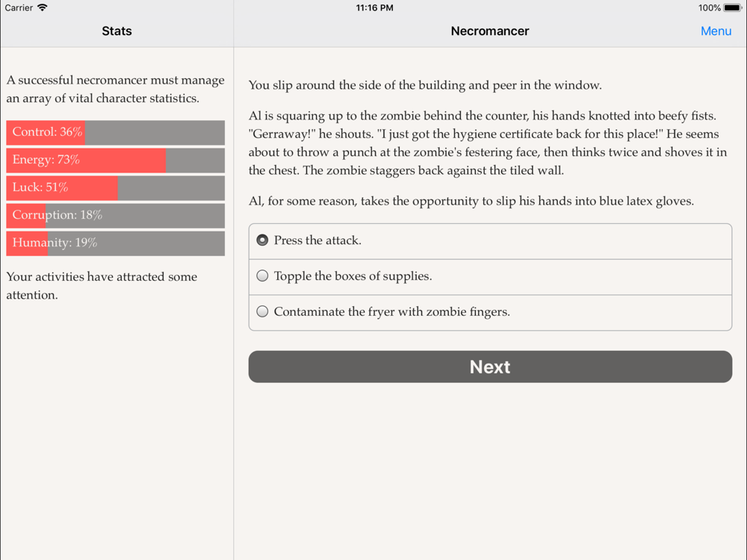Choose "Topple the boxes of supplies" option

pos(490,277)
